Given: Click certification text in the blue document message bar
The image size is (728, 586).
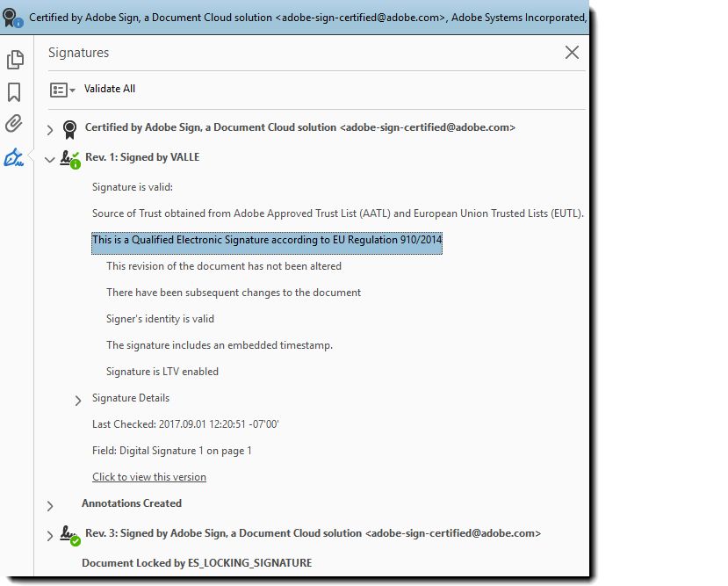Looking at the screenshot, I should 308,18.
